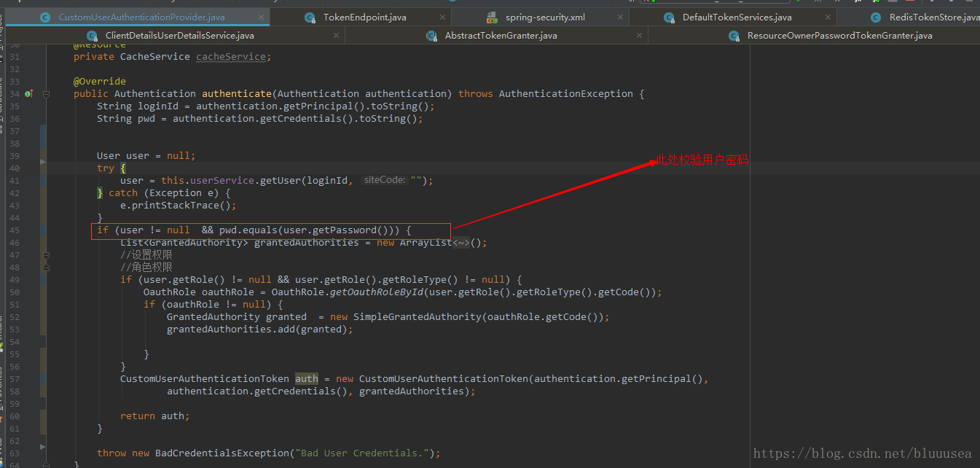Image resolution: width=980 pixels, height=468 pixels.
Task: Toggle the fold marker at line 62
Action: point(43,445)
